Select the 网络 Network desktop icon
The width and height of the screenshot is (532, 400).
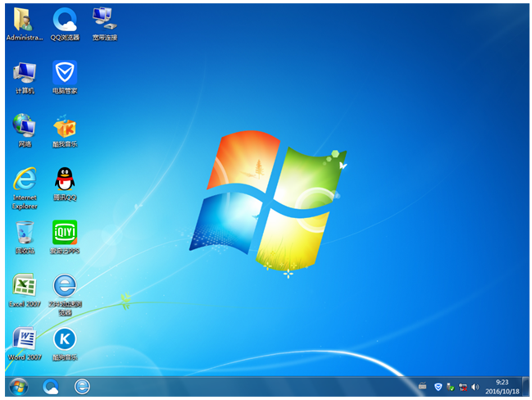pos(25,126)
